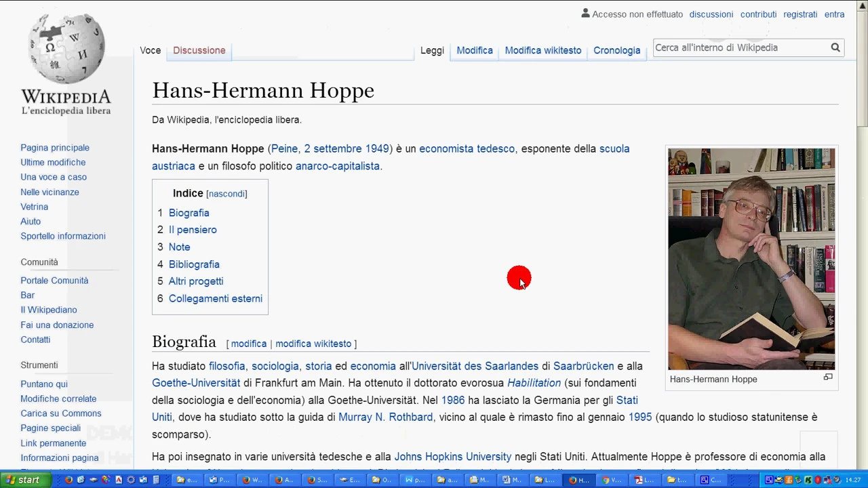This screenshot has height=488, width=868.
Task: Open Una voce a caso
Action: [x=54, y=177]
